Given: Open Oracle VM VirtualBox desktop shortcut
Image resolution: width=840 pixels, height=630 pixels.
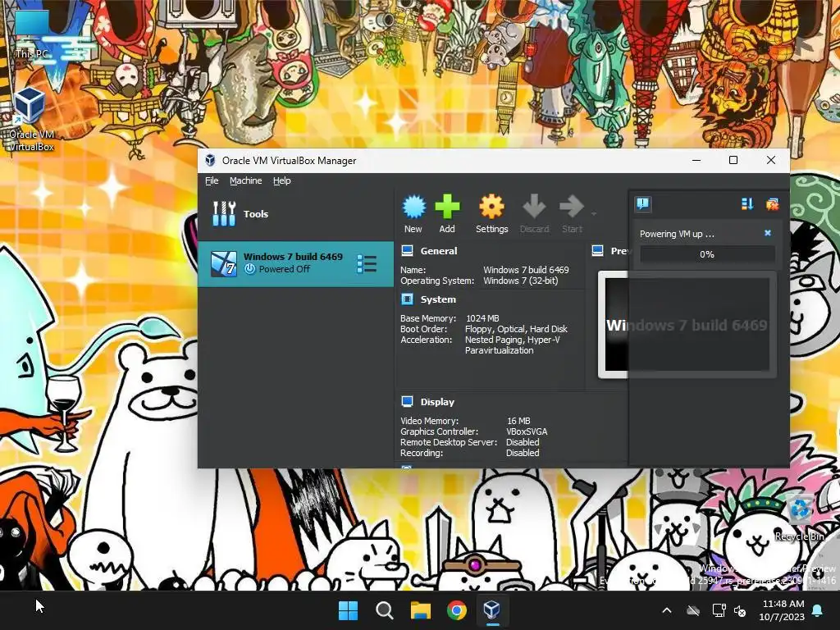Looking at the screenshot, I should coord(32,119).
